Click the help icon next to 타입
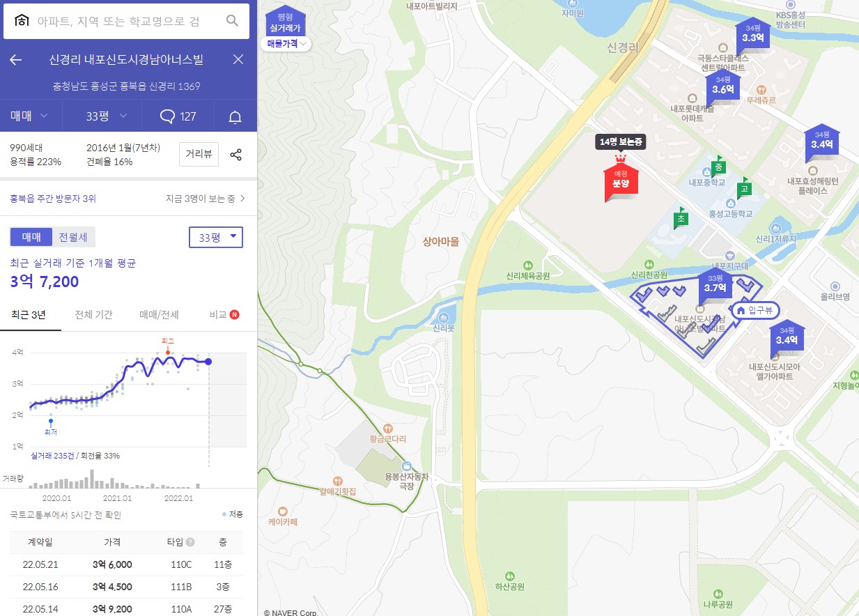 (x=190, y=542)
